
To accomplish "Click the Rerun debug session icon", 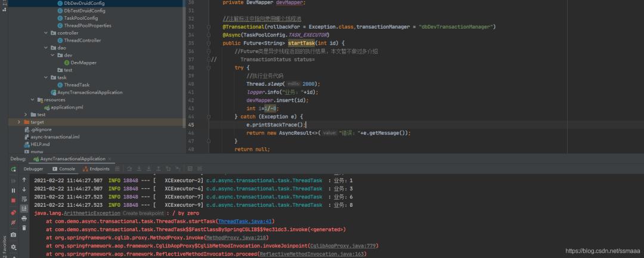I will click(13, 169).
